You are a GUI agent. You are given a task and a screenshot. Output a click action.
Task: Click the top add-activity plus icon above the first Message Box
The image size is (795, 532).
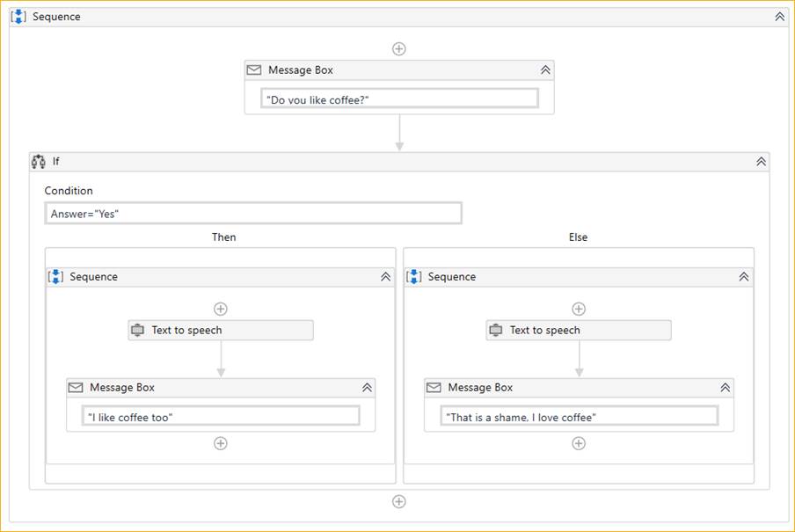click(x=399, y=48)
